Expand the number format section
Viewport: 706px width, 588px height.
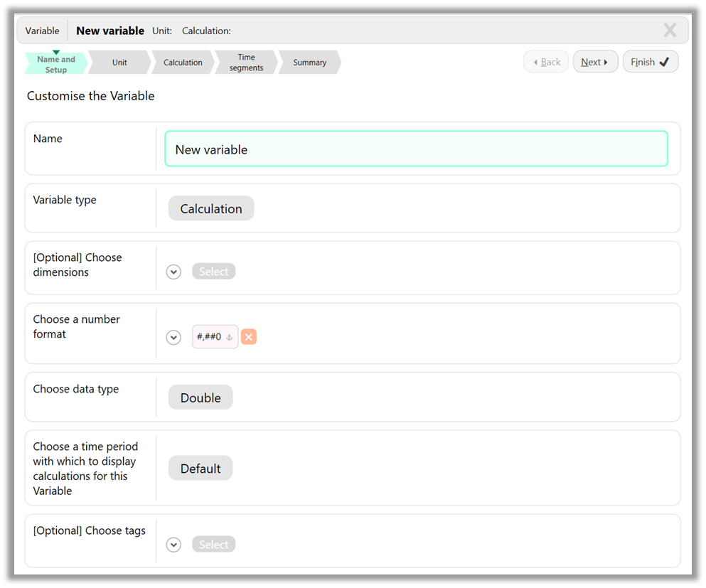(x=173, y=337)
